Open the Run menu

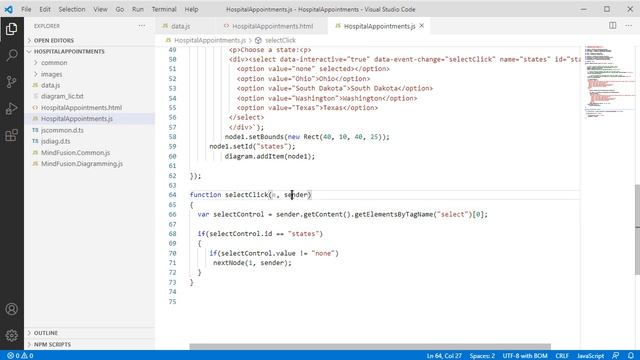click(x=138, y=9)
